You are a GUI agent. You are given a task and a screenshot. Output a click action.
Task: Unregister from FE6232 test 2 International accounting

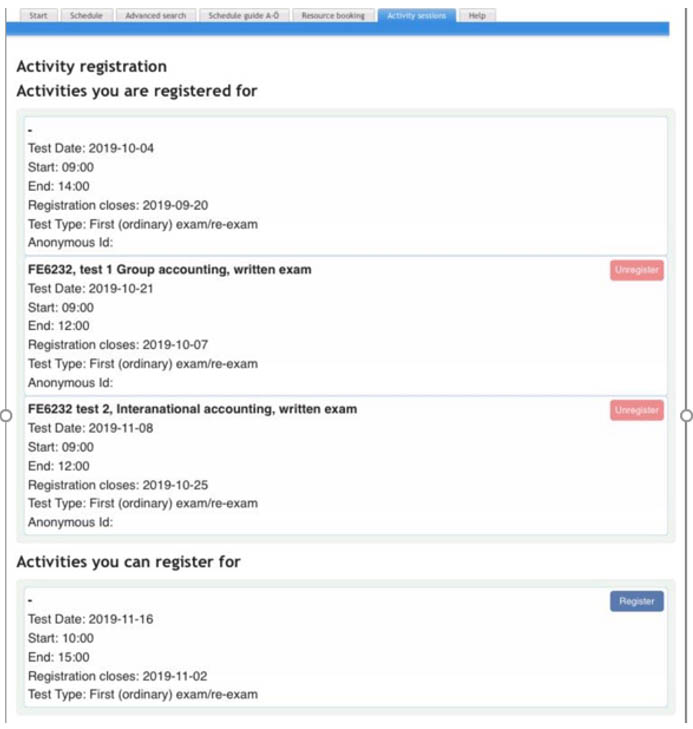[x=637, y=410]
